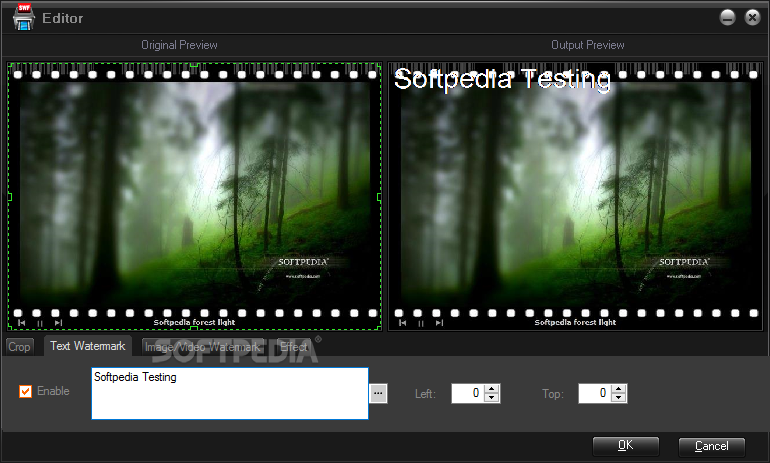The width and height of the screenshot is (770, 463).
Task: Click the right-middle crop handle on Original Preview
Action: pyautogui.click(x=379, y=197)
